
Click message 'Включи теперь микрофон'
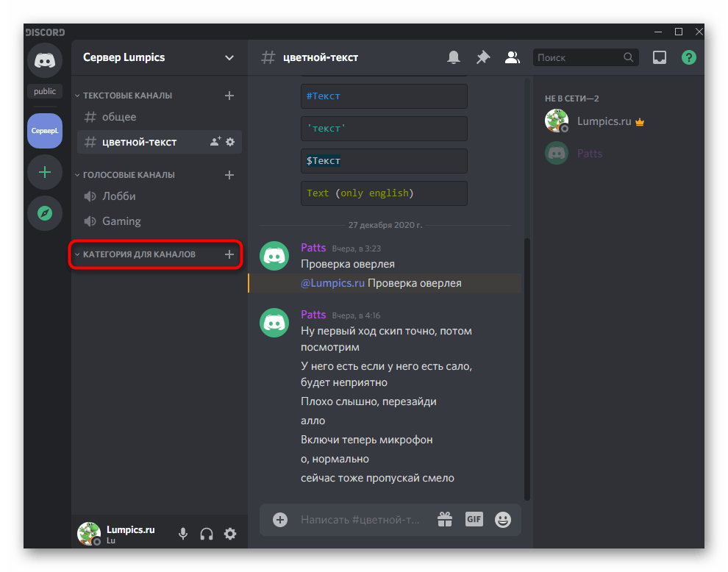367,440
